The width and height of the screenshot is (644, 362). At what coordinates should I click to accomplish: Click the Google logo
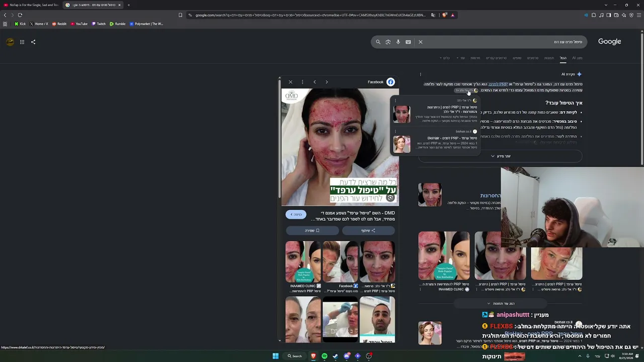(610, 42)
